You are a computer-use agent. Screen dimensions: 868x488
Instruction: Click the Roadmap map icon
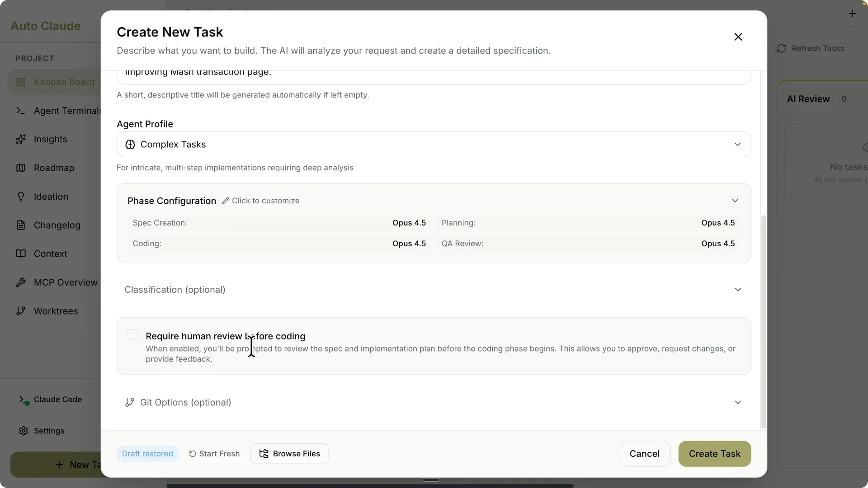[x=21, y=168]
